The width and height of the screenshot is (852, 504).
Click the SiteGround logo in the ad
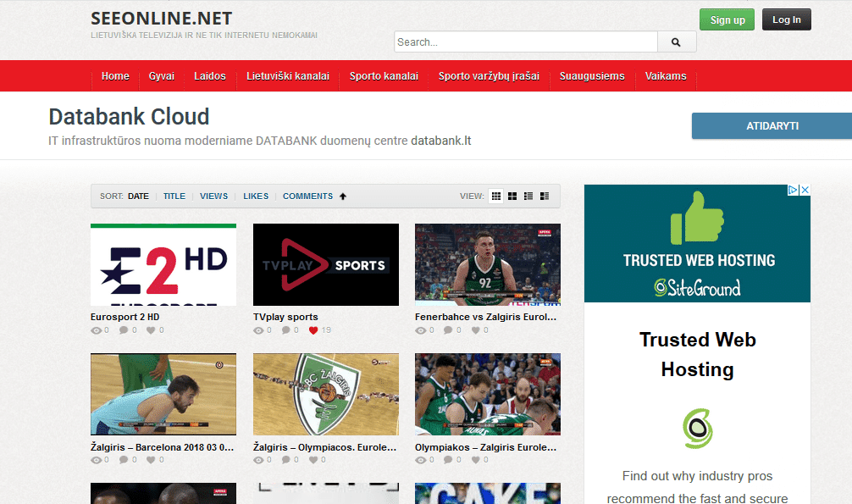tap(698, 288)
